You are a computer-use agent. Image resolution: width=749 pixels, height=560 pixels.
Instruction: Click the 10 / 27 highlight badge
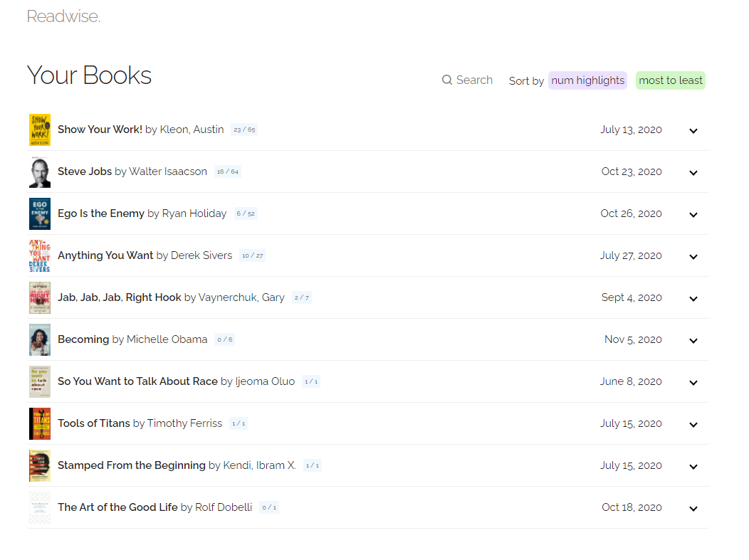point(252,256)
